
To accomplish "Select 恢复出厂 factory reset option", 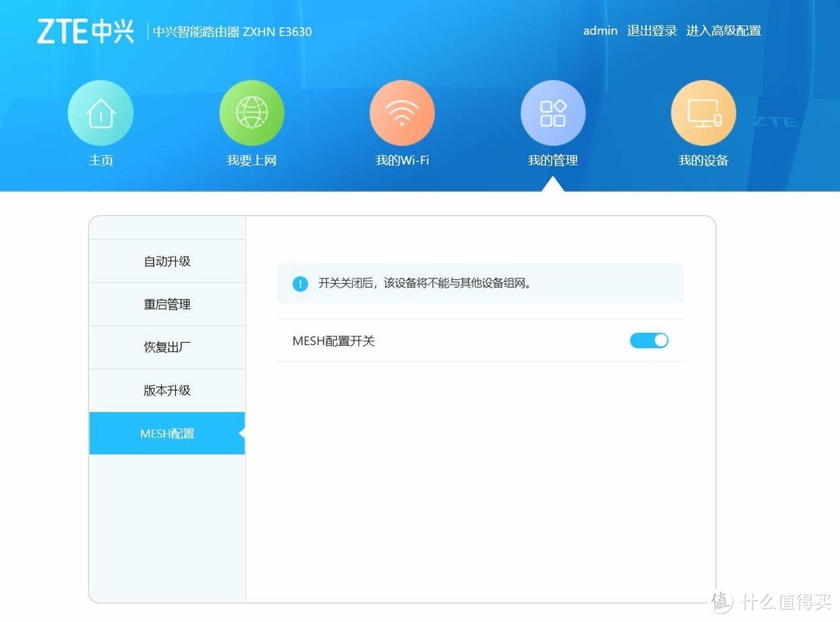I will point(166,347).
